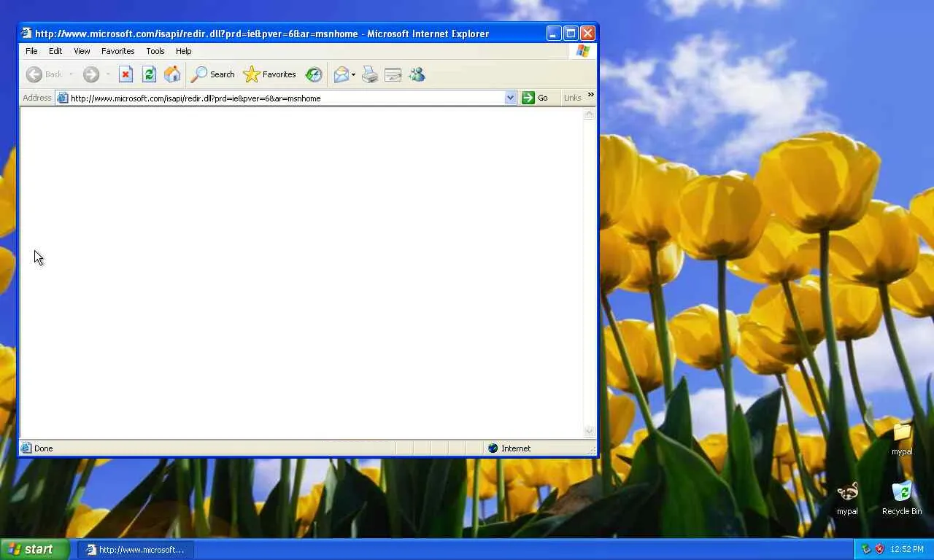Click the Forward arrow button
934x560 pixels.
tap(90, 74)
